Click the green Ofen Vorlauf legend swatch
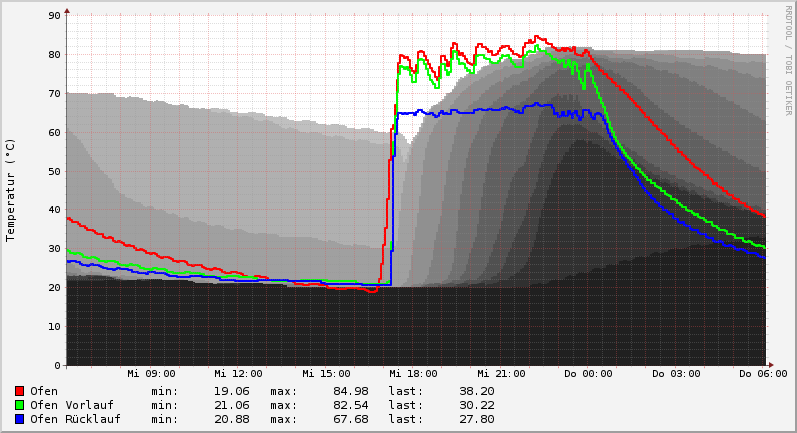Viewport: 797px width, 433px height. click(20, 405)
